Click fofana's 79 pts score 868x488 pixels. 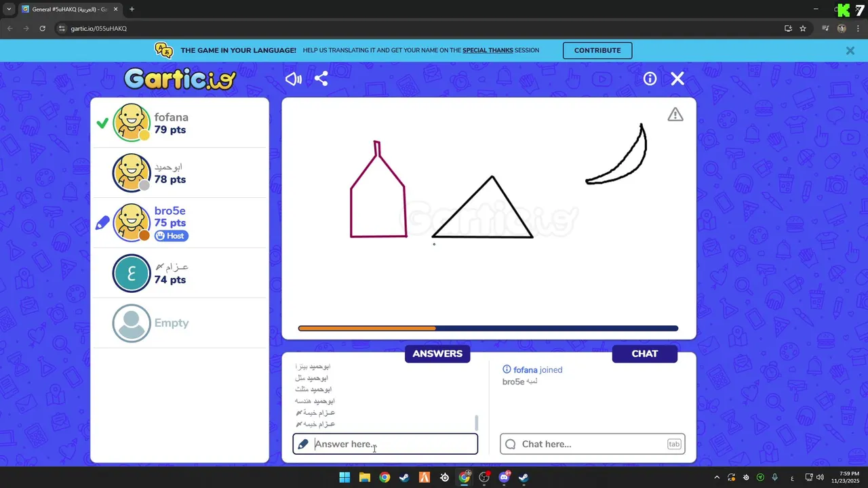click(170, 129)
